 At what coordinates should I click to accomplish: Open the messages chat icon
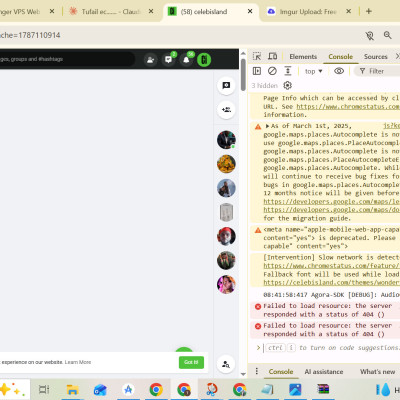click(x=169, y=60)
